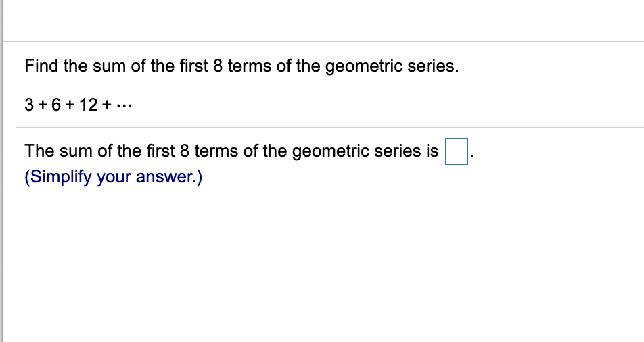This screenshot has width=644, height=342.
Task: Click the divider line below the series expression
Action: pyautogui.click(x=330, y=128)
